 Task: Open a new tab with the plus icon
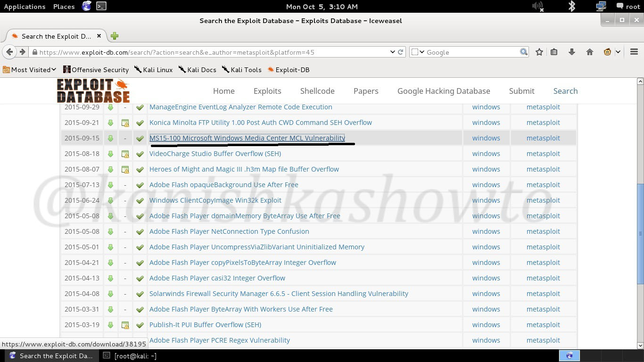[x=115, y=36]
